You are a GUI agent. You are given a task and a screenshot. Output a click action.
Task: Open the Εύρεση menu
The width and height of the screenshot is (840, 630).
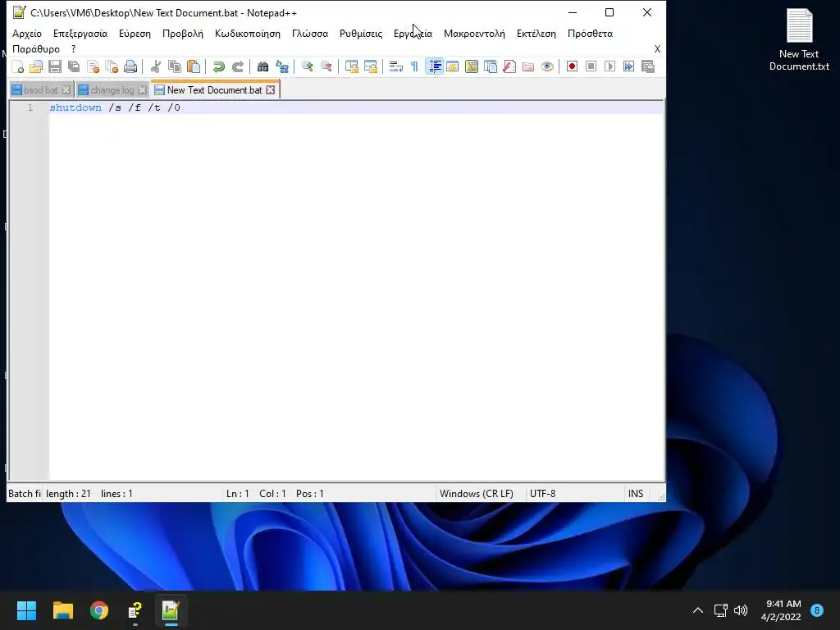coord(135,33)
